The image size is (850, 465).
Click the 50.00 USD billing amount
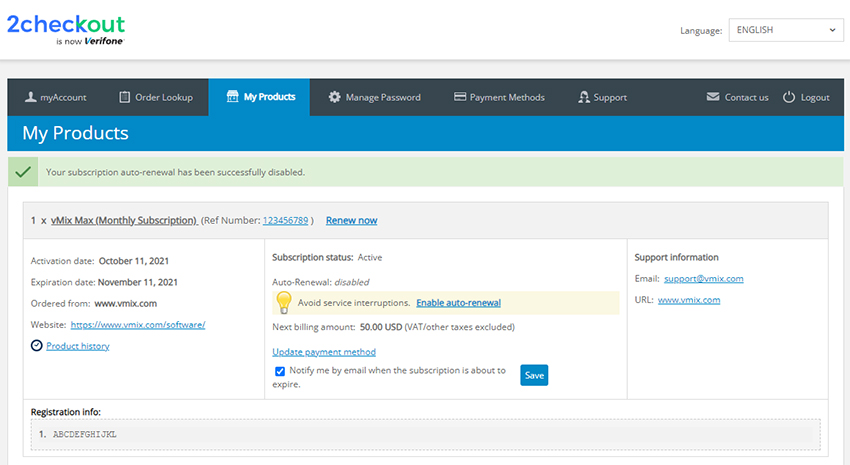click(381, 327)
